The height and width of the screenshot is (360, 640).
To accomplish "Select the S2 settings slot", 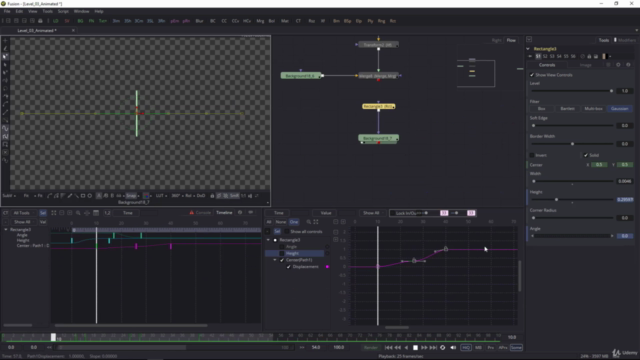I will (545, 56).
